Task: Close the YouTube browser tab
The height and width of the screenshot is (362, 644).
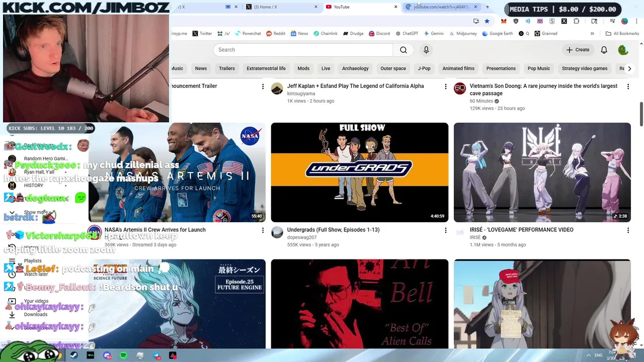Action: point(395,7)
